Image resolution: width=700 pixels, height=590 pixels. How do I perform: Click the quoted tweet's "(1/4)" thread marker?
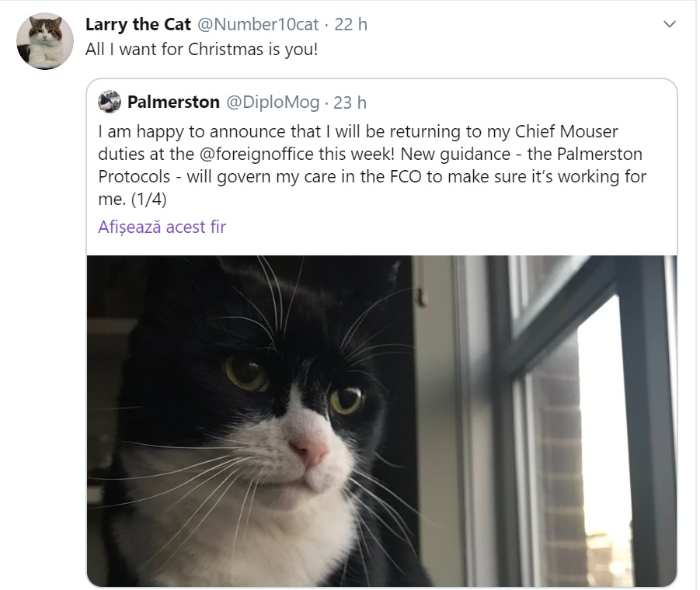(148, 200)
